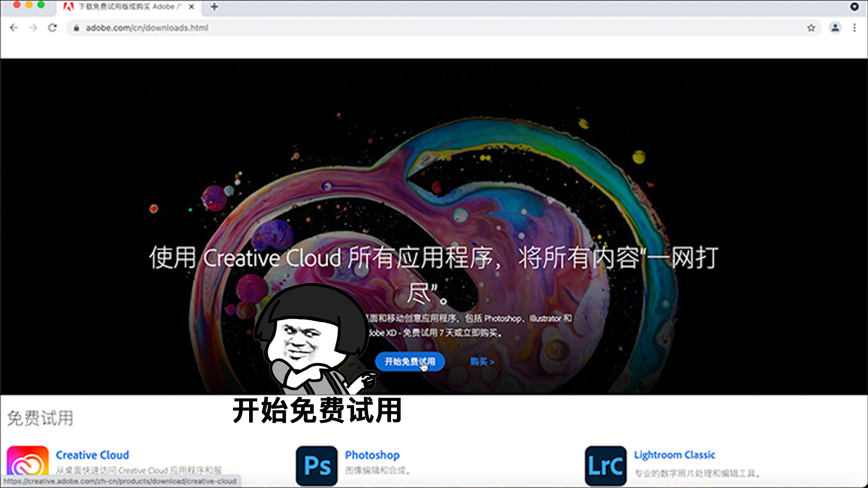The height and width of the screenshot is (488, 868).
Task: Click the Photoshop description 图像编辑和合成
Action: click(x=377, y=471)
